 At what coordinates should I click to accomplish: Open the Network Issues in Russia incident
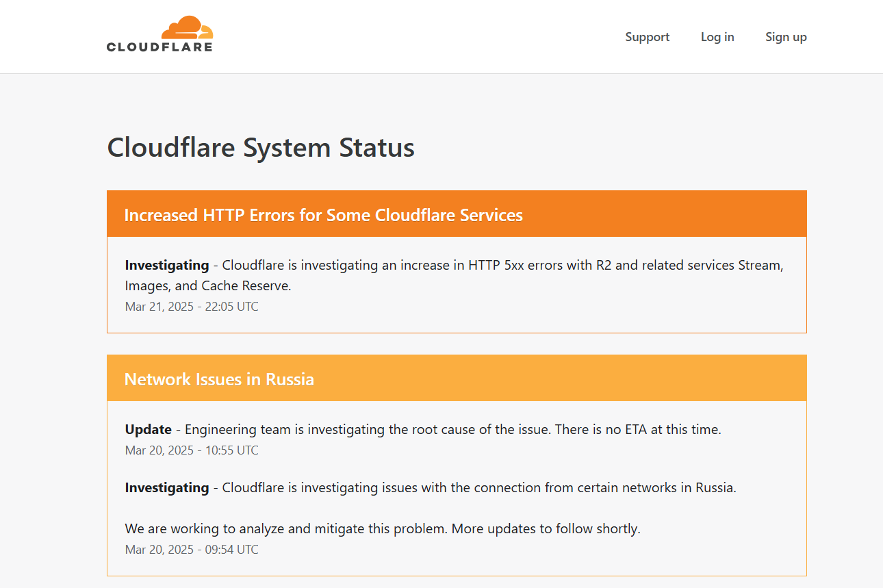pos(219,379)
